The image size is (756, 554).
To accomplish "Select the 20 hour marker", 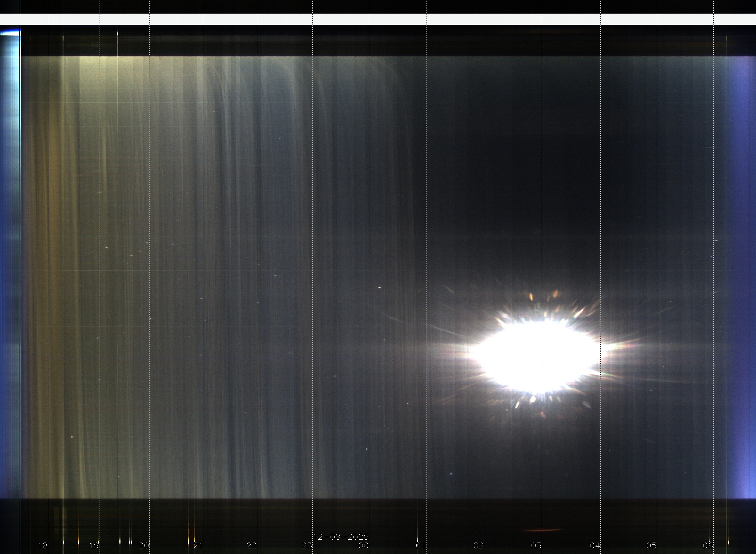I will pos(144,546).
